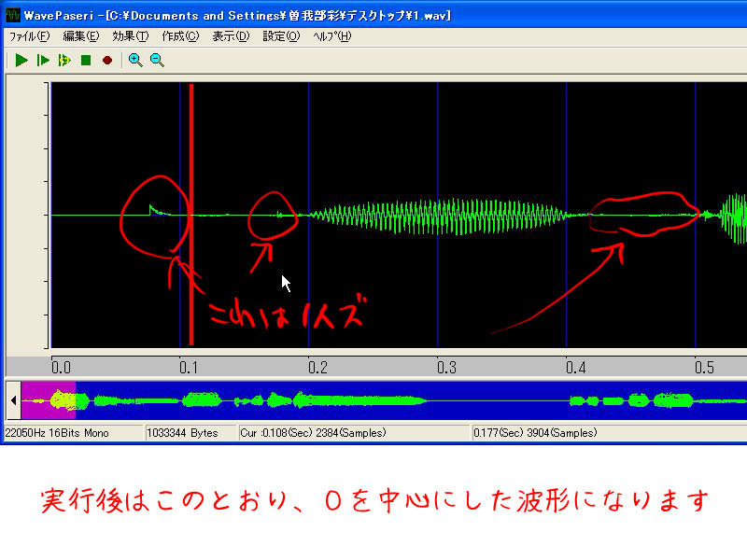Image resolution: width=747 pixels, height=560 pixels.
Task: Click the Cur :0.108(Sec) 2384(Samples) status
Action: (x=313, y=433)
